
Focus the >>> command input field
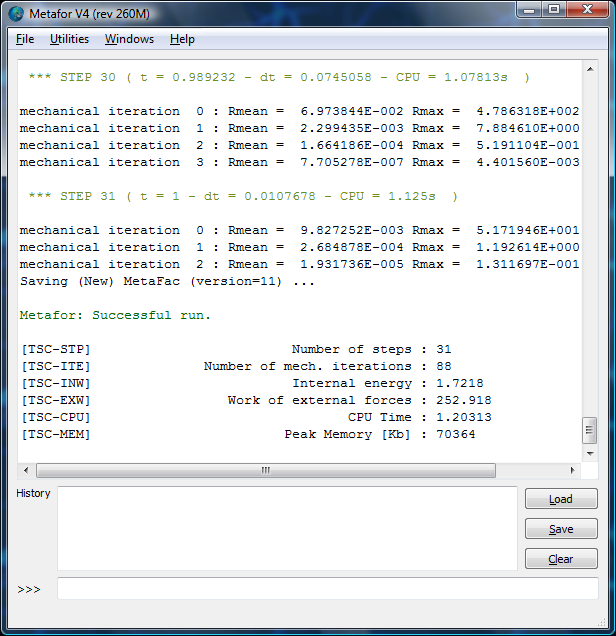(328, 589)
